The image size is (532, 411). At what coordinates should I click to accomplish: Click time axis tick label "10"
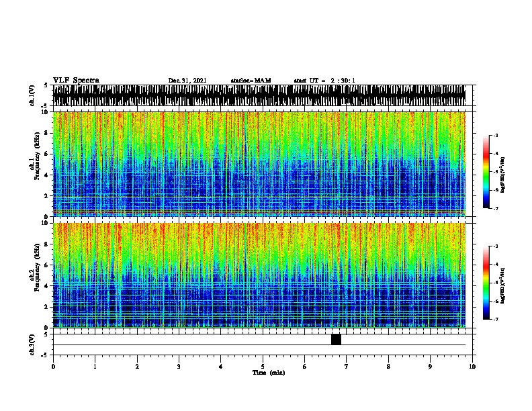tap(472, 366)
